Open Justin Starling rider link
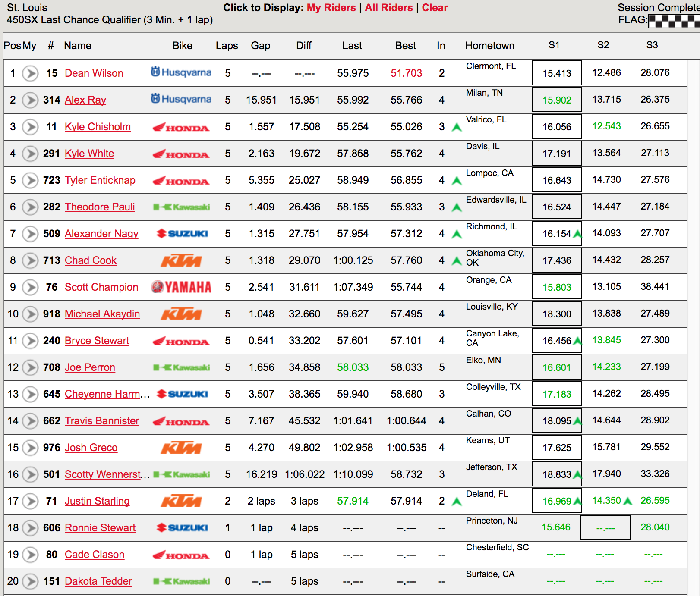The height and width of the screenshot is (596, 700). [97, 501]
